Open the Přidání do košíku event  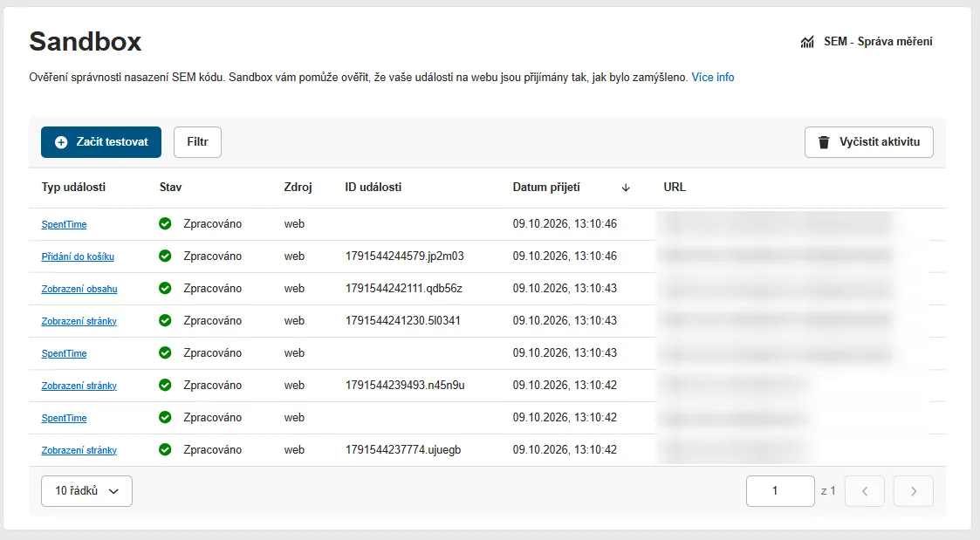coord(78,256)
